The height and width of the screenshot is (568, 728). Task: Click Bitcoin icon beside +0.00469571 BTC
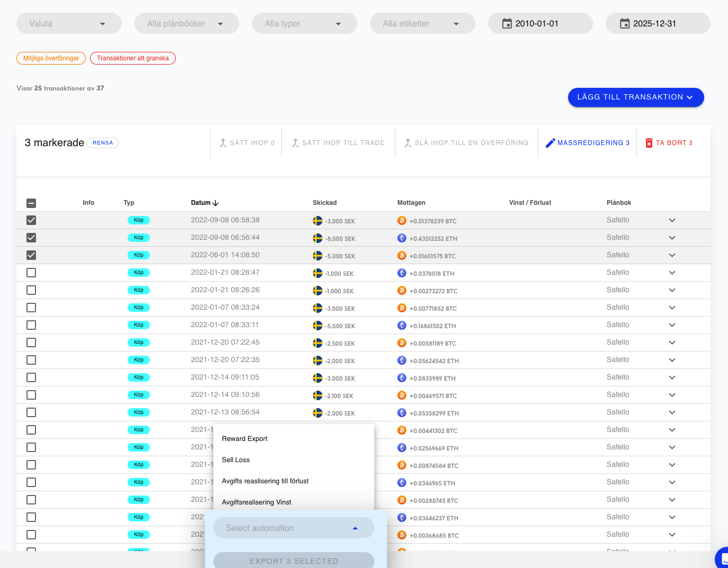[x=402, y=395]
